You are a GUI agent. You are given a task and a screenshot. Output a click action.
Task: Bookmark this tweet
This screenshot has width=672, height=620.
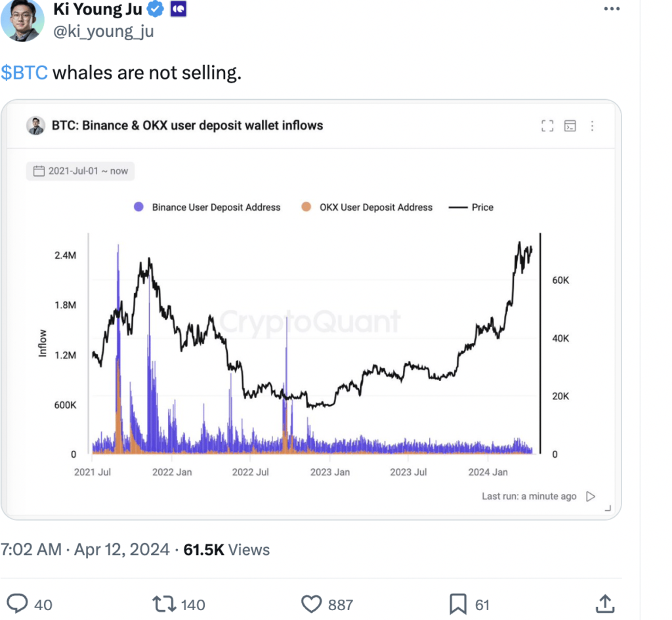458,604
